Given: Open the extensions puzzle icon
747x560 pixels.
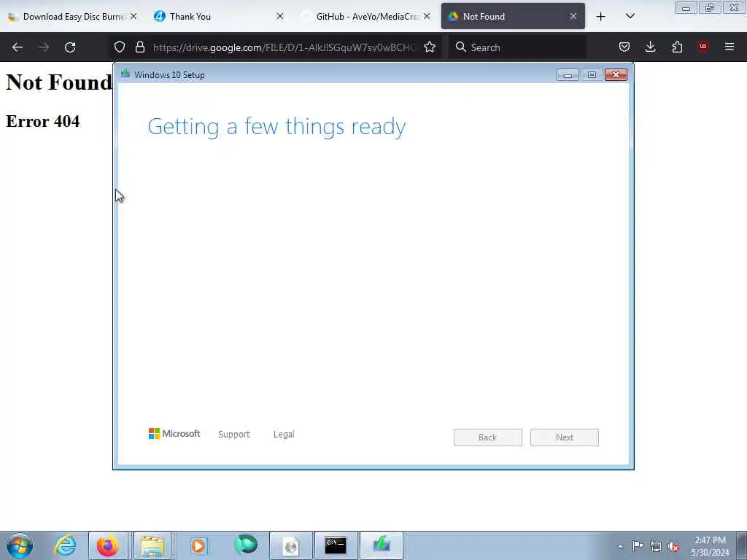Looking at the screenshot, I should click(677, 47).
